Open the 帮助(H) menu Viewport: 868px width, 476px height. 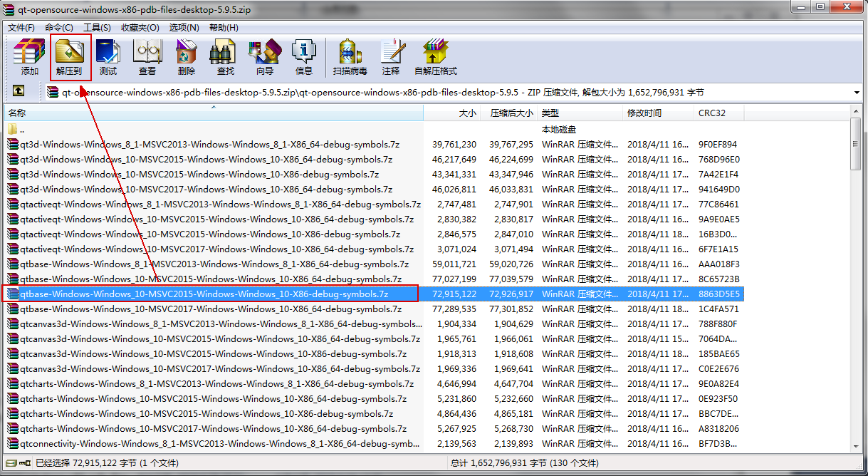point(224,27)
